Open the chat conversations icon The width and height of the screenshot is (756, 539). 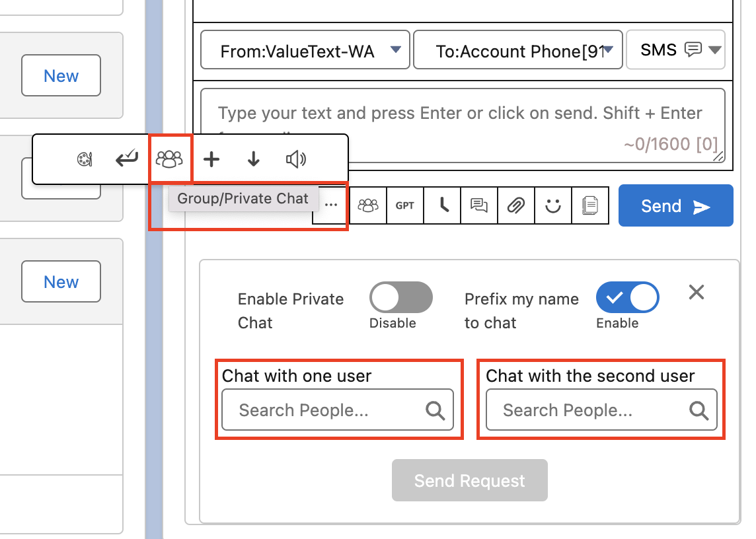tap(478, 205)
